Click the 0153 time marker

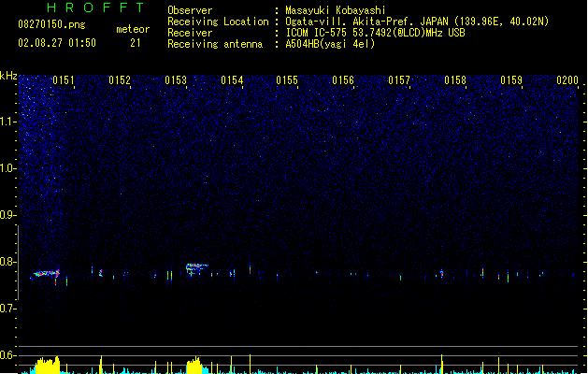coord(176,80)
